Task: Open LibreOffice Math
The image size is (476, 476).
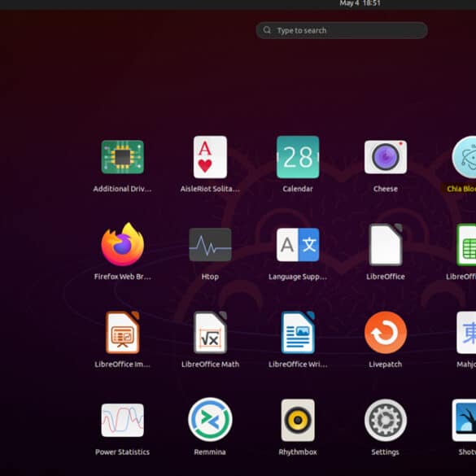Action: point(210,333)
